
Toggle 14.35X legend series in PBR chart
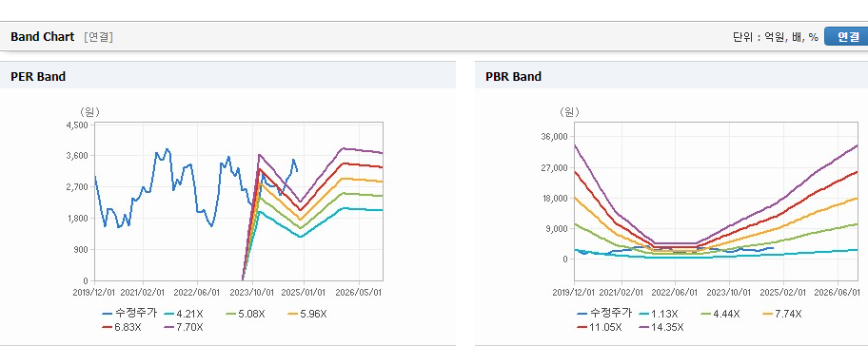click(x=661, y=327)
